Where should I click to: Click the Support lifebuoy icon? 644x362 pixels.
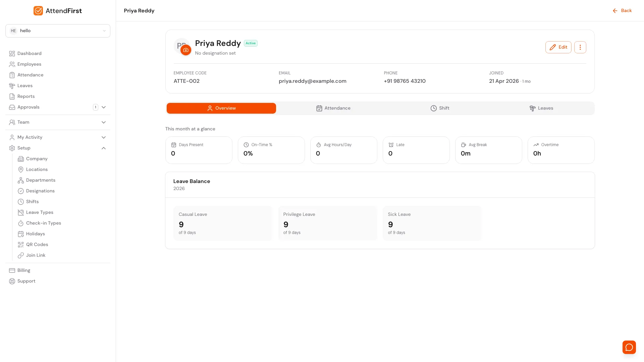pos(12,281)
